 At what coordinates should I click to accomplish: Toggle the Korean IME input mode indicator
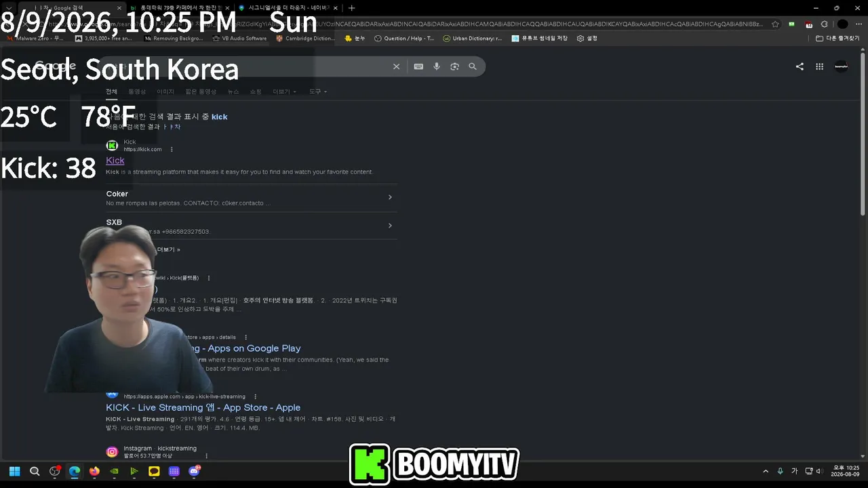point(794,471)
